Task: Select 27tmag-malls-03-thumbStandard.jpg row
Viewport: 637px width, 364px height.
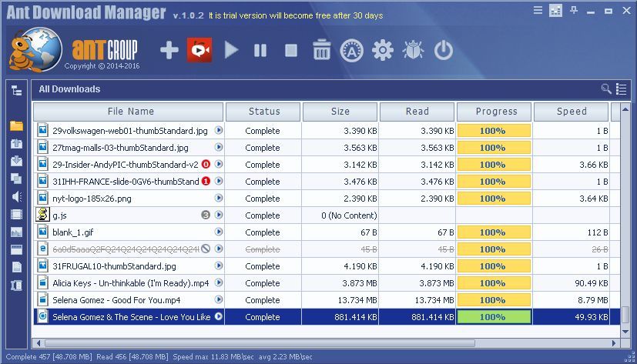Action: pos(327,148)
